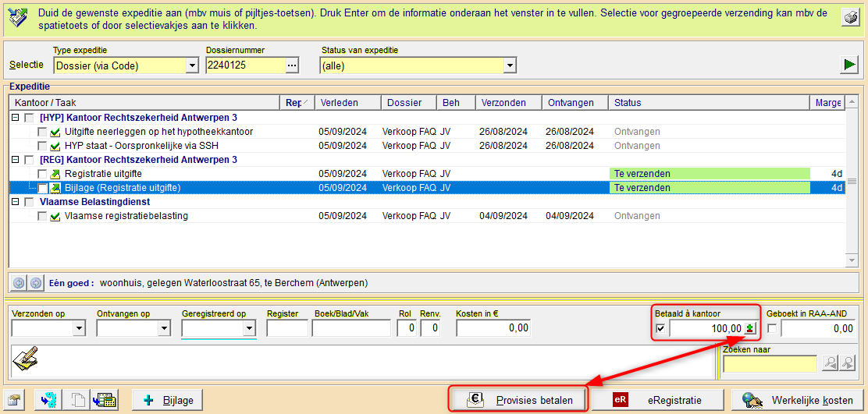Viewport: 868px width, 414px height.
Task: Click the blue arrow gears icon button
Action: click(x=48, y=400)
